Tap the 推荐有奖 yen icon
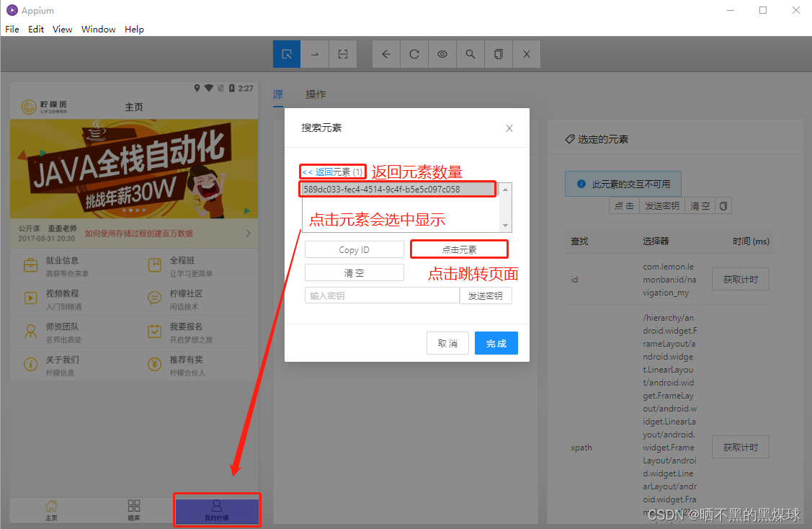The width and height of the screenshot is (812, 529). tap(154, 364)
